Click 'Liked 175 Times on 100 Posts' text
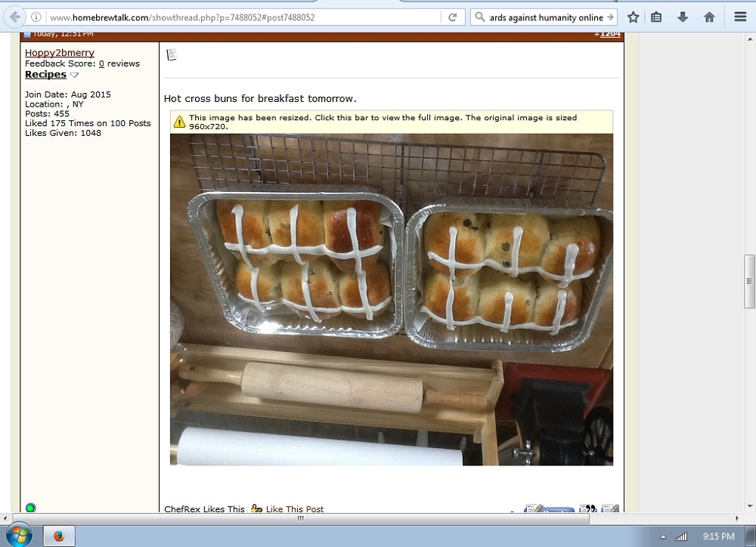The image size is (756, 547). pos(88,123)
